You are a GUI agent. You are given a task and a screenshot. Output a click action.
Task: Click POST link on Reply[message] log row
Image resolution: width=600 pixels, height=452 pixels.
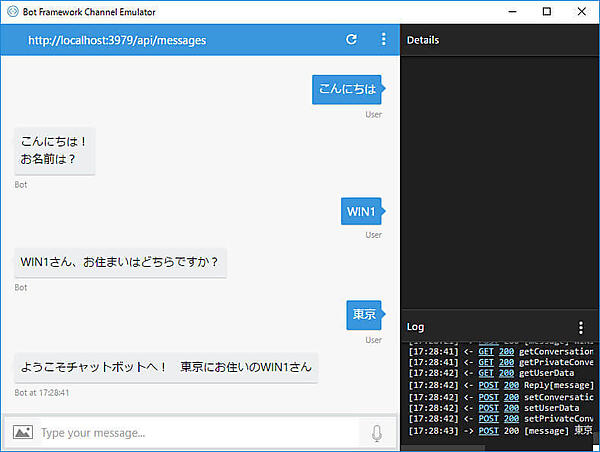(489, 385)
